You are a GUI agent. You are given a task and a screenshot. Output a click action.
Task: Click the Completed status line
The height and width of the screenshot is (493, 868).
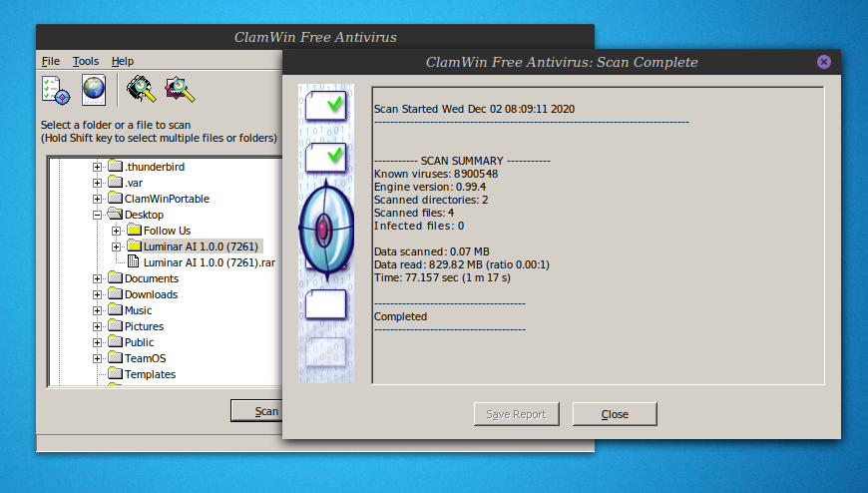pos(400,316)
